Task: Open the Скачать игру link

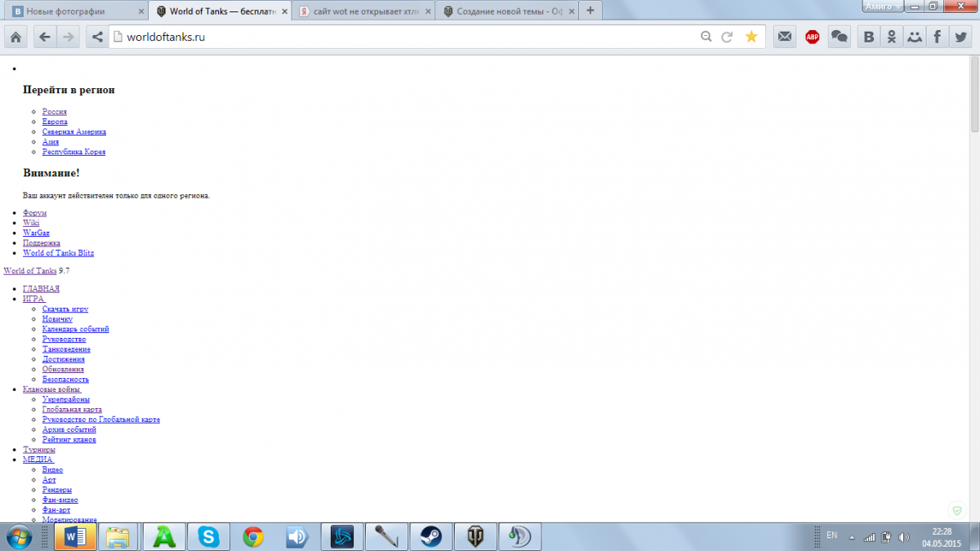Action: click(65, 309)
